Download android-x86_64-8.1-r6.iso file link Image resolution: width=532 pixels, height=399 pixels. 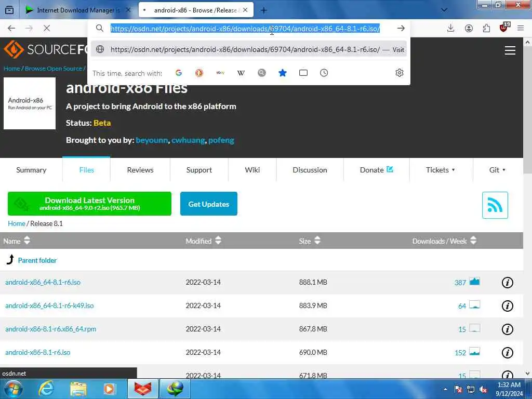click(x=43, y=282)
